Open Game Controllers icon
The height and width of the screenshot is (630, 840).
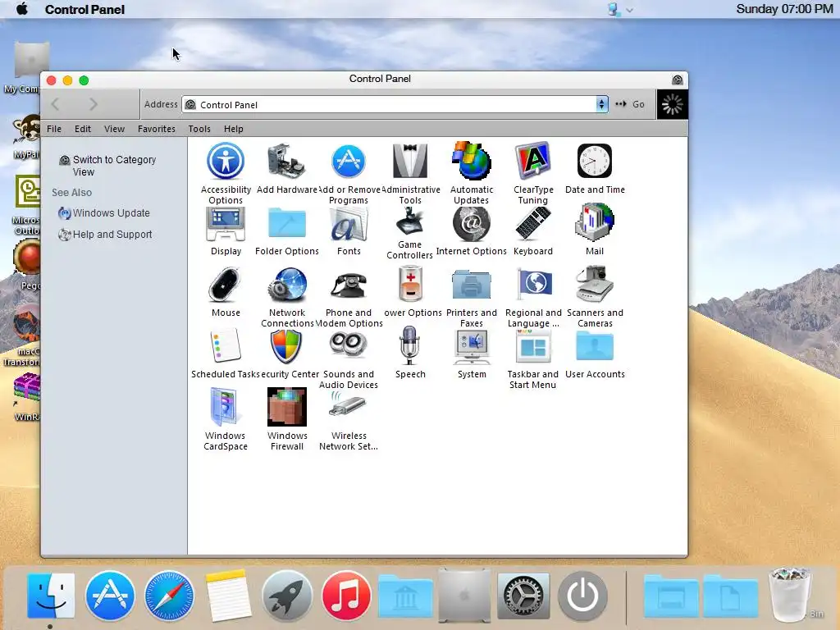tap(410, 221)
